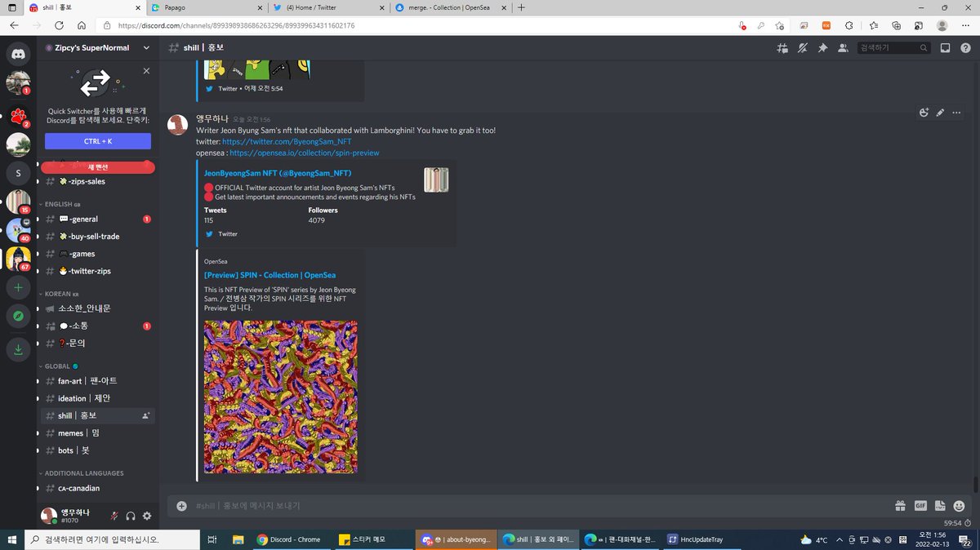Open the memes channel

[x=96, y=433]
